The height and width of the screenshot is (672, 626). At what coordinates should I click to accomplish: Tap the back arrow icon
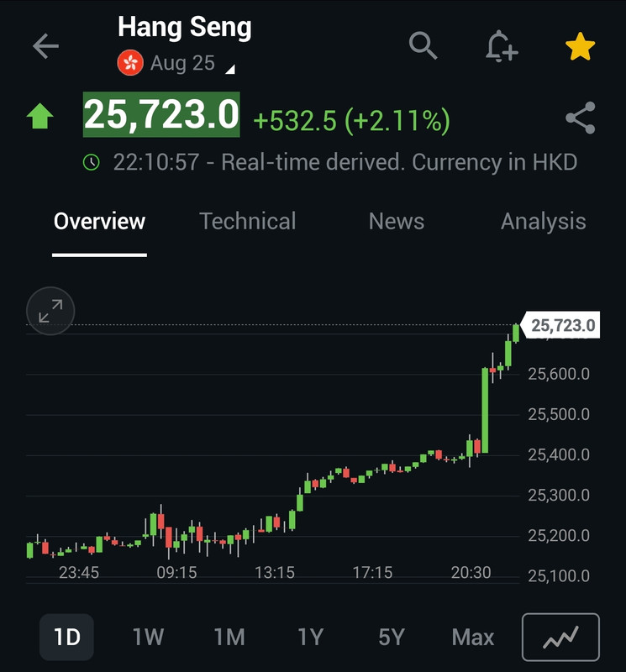click(45, 46)
